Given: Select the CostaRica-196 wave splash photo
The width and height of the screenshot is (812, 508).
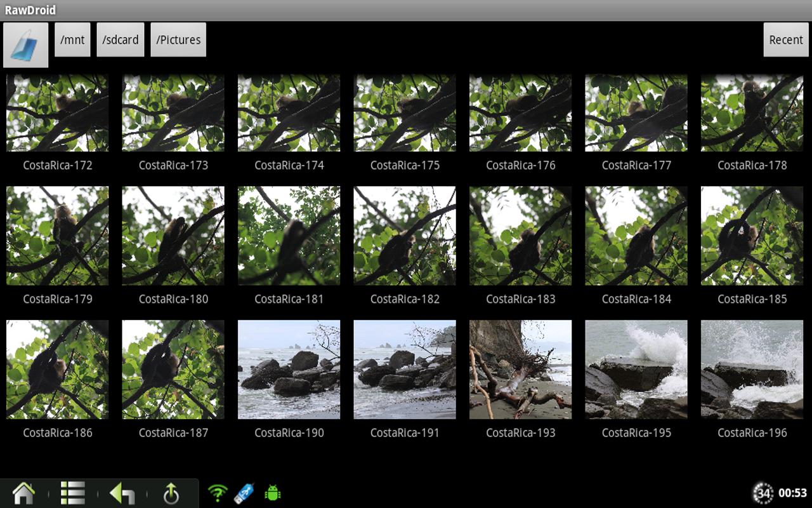Looking at the screenshot, I should pos(752,370).
